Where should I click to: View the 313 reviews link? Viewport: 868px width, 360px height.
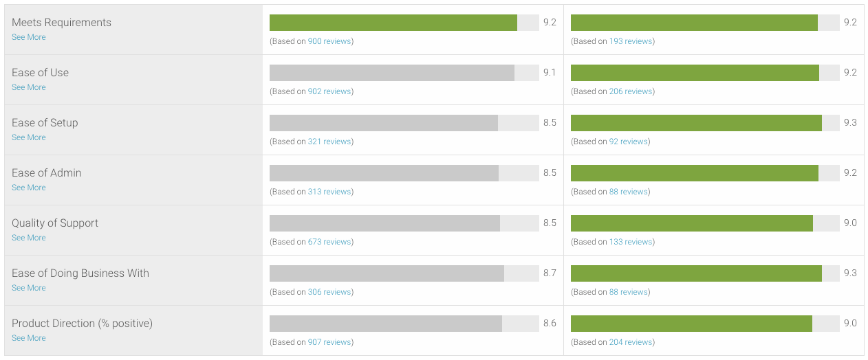click(x=329, y=192)
